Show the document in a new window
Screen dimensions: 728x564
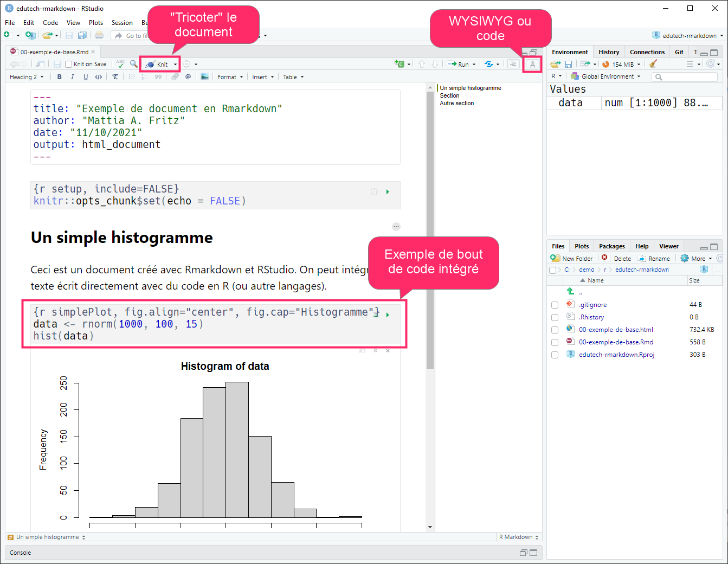pyautogui.click(x=40, y=64)
